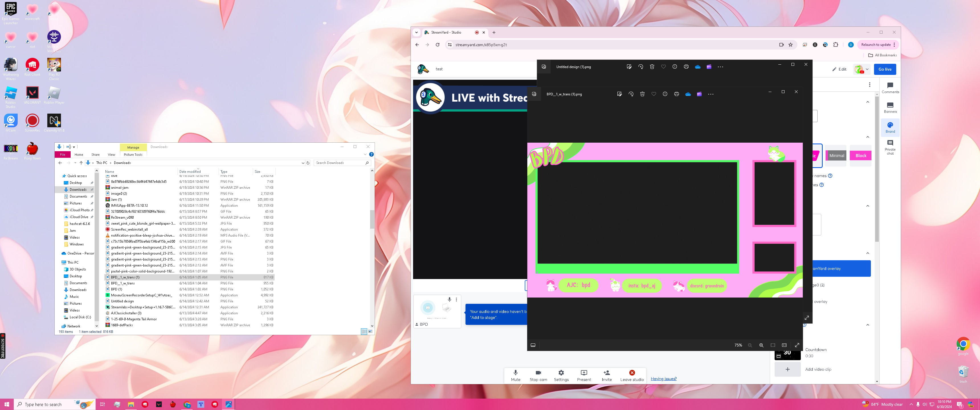The height and width of the screenshot is (410, 980).
Task: Open file info for BPD__1_w_trans image
Action: (665, 94)
